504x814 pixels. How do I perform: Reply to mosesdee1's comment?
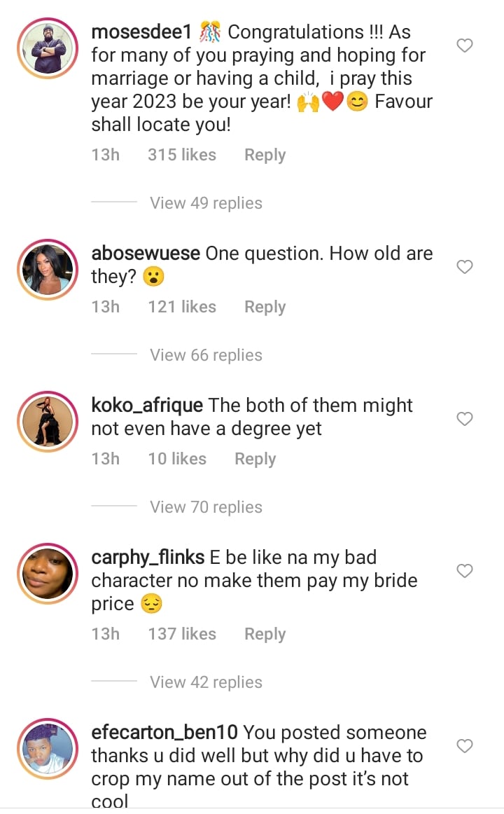point(265,155)
